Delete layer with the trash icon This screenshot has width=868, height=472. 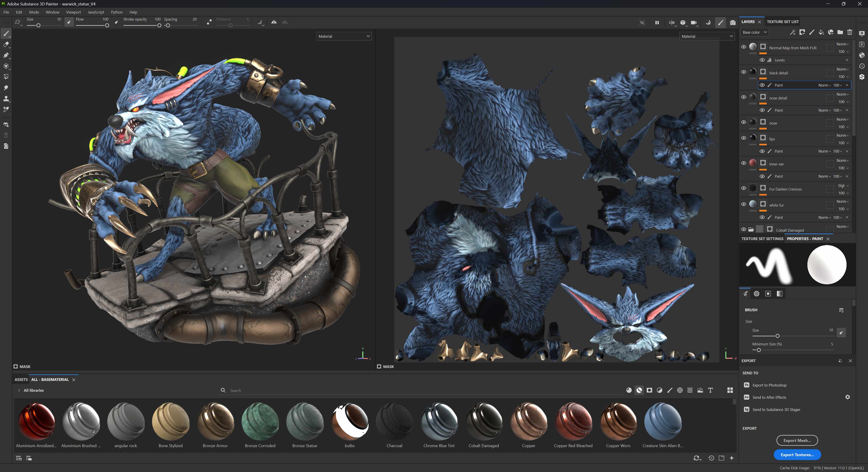point(849,32)
